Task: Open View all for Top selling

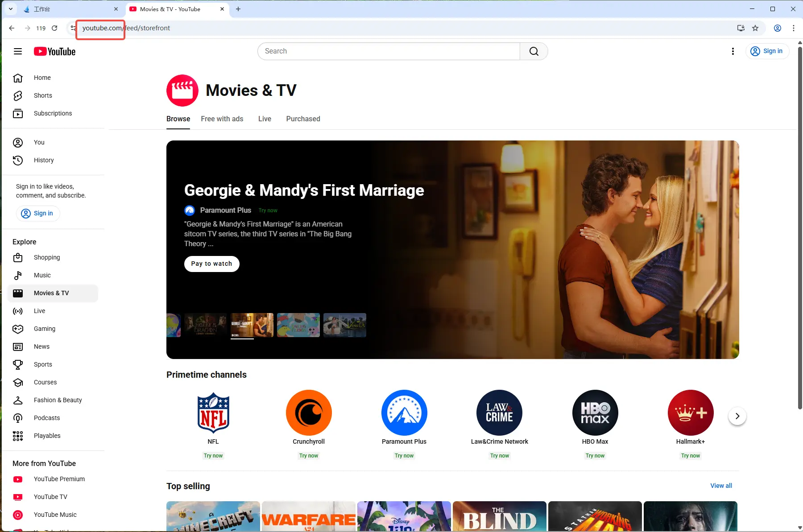Action: 721,486
